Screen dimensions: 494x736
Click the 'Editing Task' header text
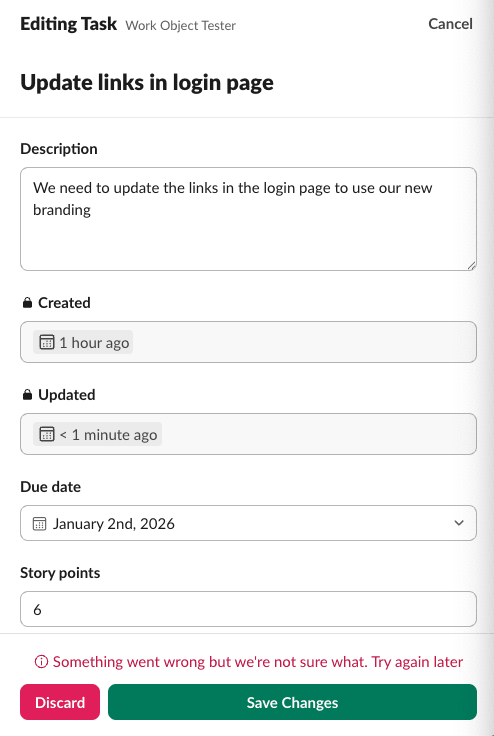click(x=69, y=24)
